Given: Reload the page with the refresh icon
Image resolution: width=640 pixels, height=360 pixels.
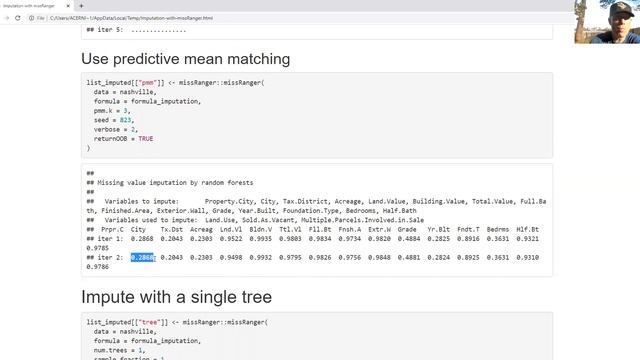Looking at the screenshot, I should [x=18, y=18].
